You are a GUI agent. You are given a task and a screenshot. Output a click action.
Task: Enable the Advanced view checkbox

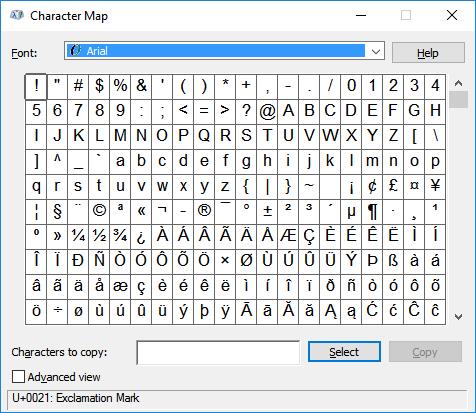point(18,377)
